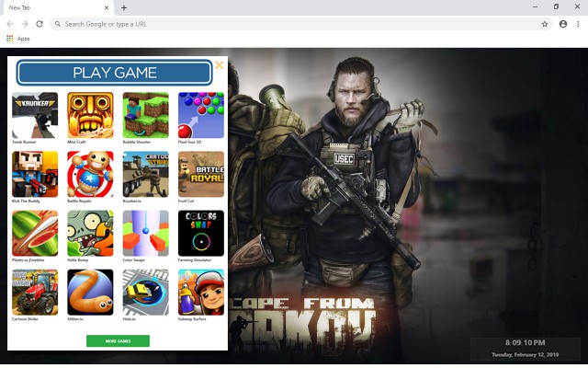Click the 'Hole.io' label
588x368 pixels.
point(130,319)
